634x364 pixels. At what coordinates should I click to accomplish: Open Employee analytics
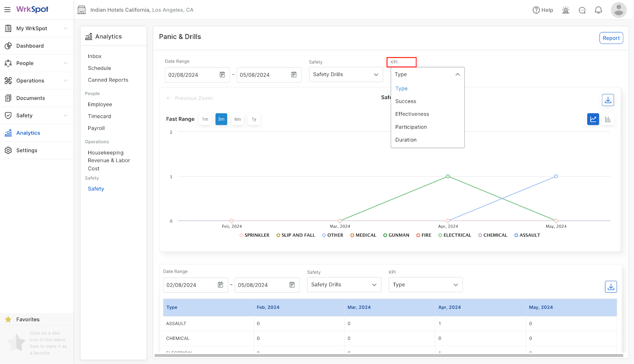(100, 105)
